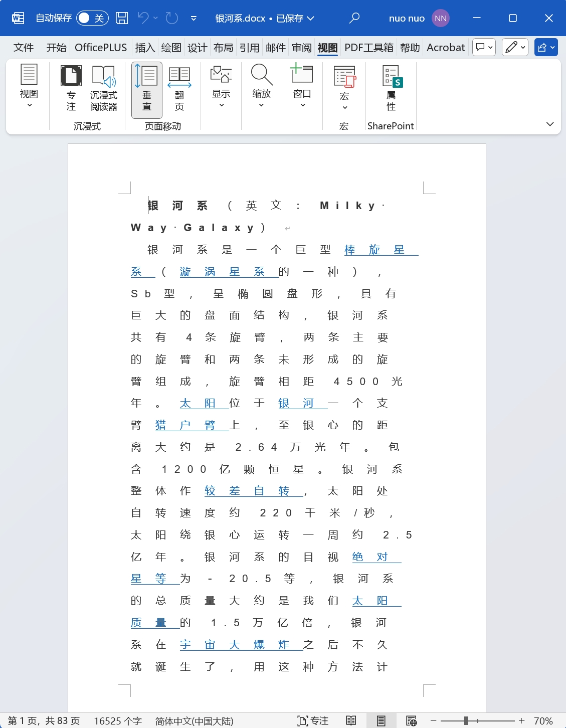The width and height of the screenshot is (566, 728).
Task: Switch to Read Mode from the status bar
Action: (x=349, y=720)
